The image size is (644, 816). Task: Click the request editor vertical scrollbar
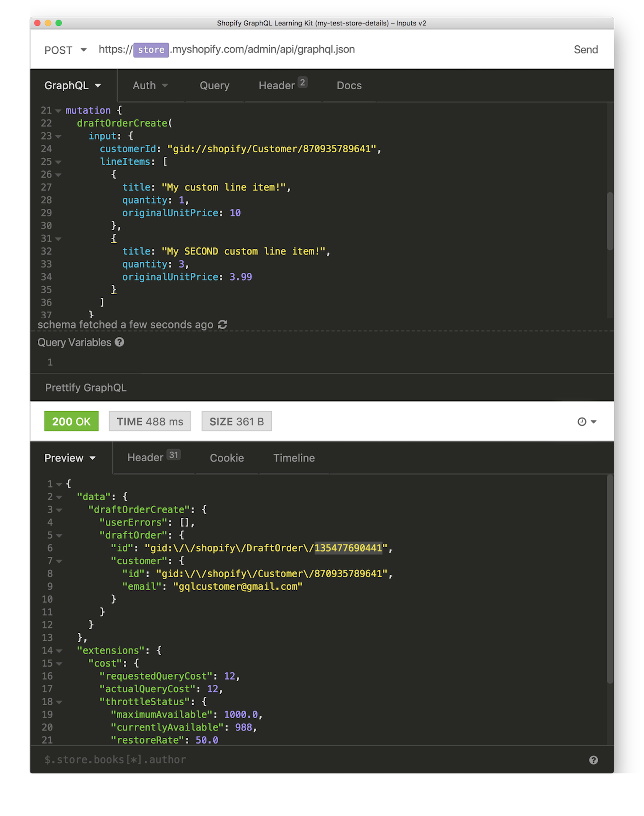click(610, 221)
